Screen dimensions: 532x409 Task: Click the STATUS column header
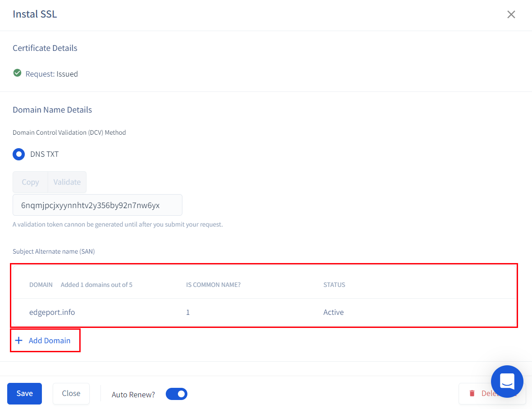(334, 285)
